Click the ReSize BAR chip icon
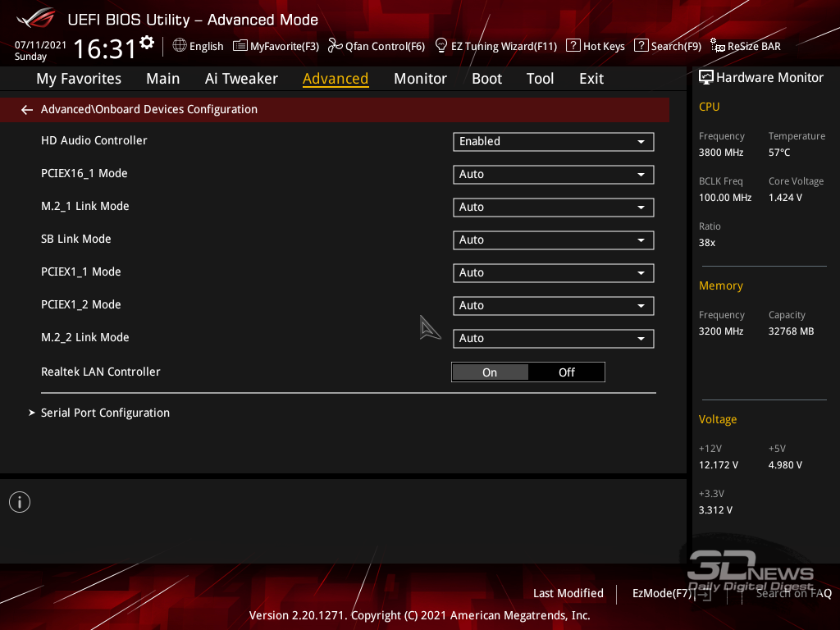 (717, 46)
